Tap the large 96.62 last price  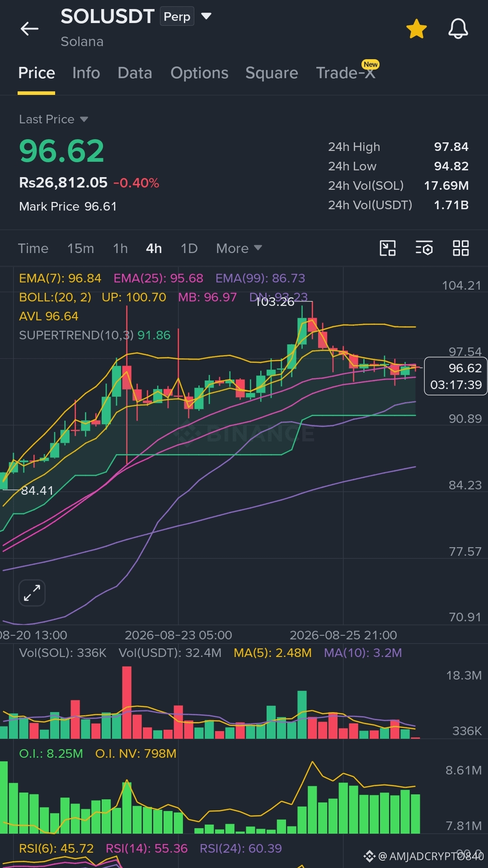(61, 151)
